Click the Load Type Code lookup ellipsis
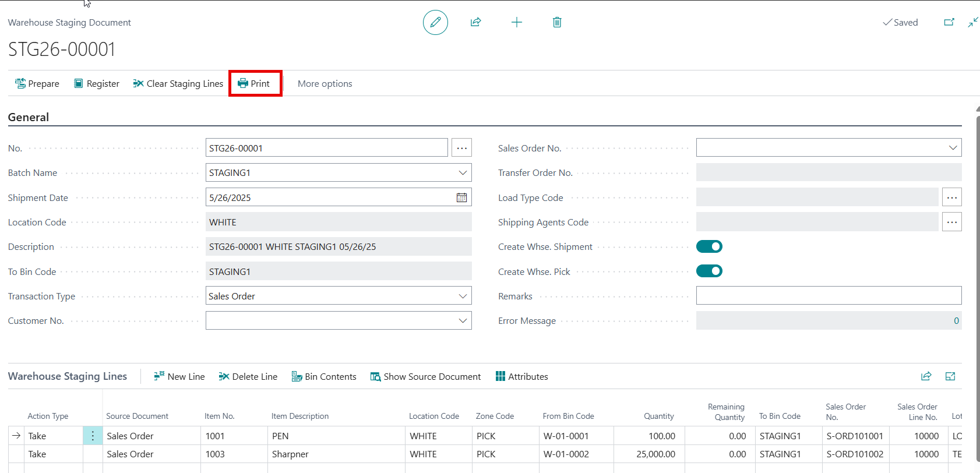This screenshot has width=980, height=473. pyautogui.click(x=951, y=197)
